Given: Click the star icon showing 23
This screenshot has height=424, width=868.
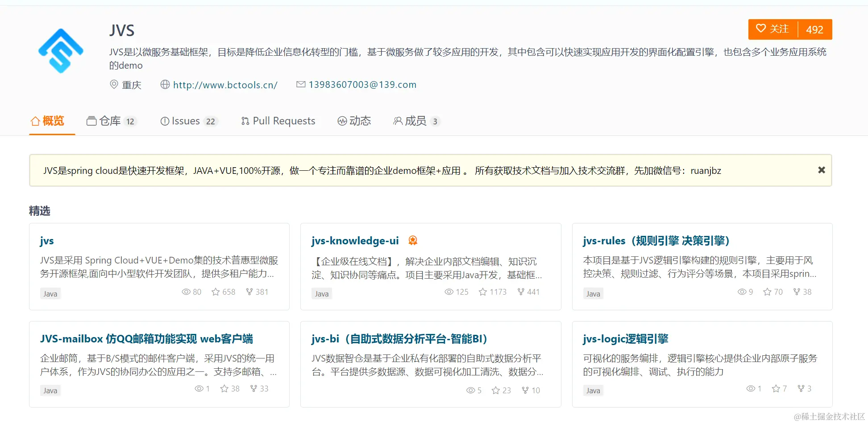Looking at the screenshot, I should click(x=496, y=391).
